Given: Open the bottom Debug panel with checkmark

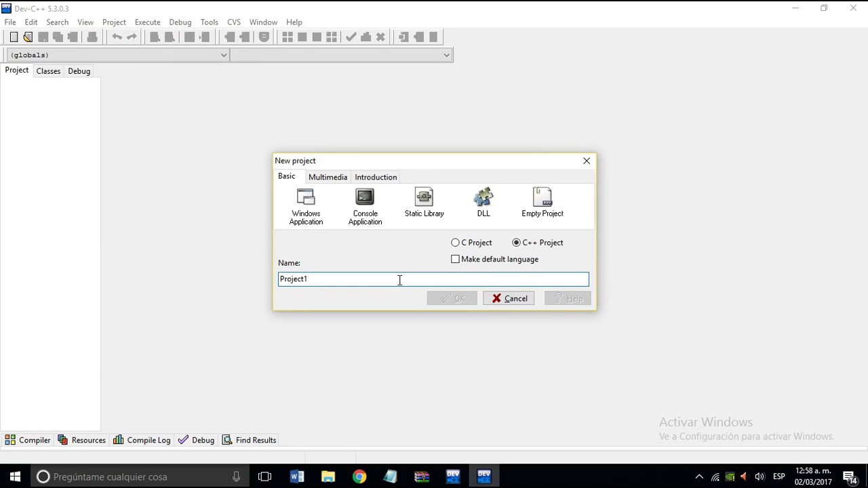Looking at the screenshot, I should [x=197, y=440].
